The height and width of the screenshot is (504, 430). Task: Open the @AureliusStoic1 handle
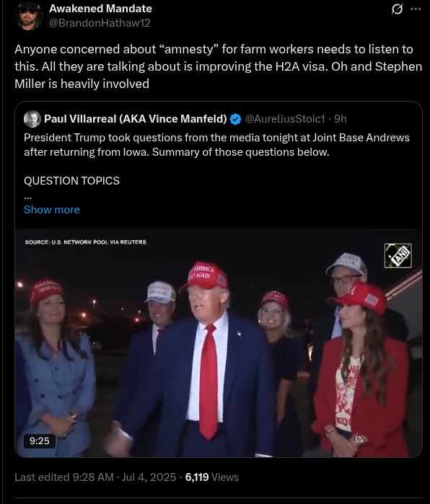click(285, 119)
